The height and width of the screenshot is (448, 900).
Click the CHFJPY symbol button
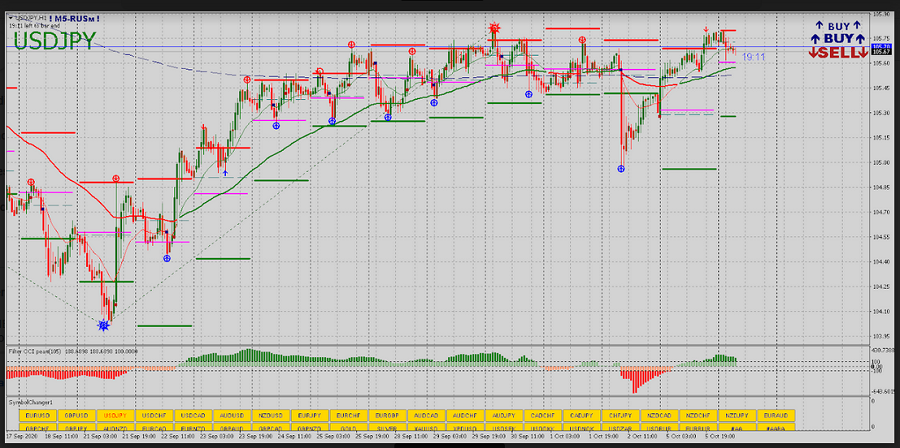click(620, 414)
